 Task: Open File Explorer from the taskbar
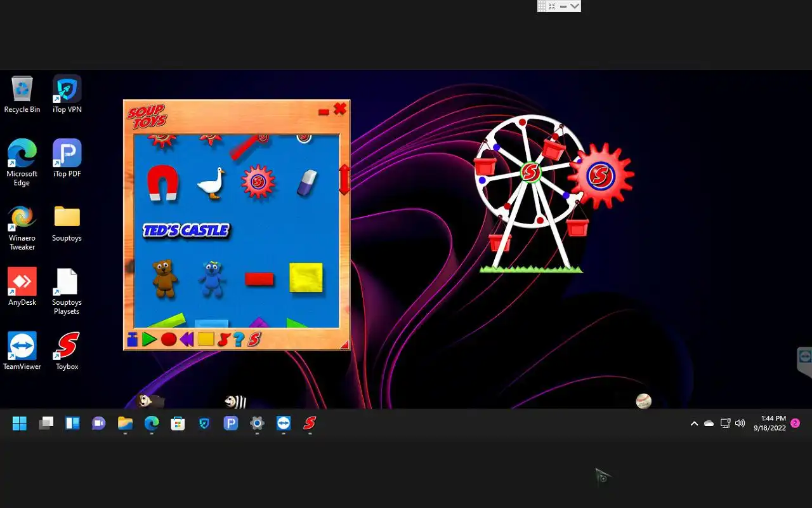click(x=125, y=424)
